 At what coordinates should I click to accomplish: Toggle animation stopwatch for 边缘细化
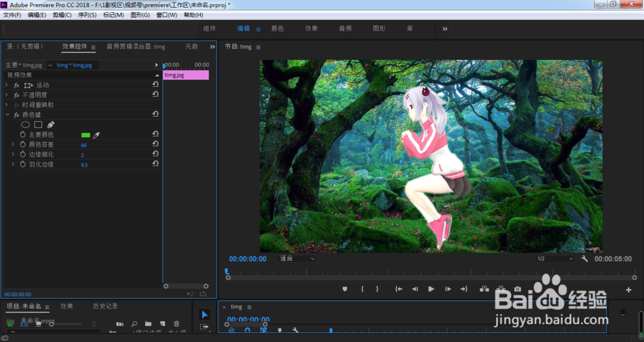(23, 154)
